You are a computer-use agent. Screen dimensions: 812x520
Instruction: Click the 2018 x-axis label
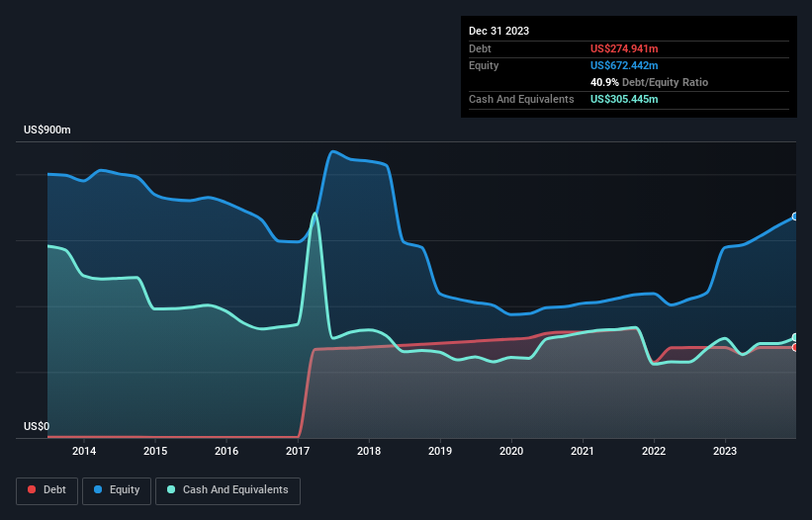point(369,451)
